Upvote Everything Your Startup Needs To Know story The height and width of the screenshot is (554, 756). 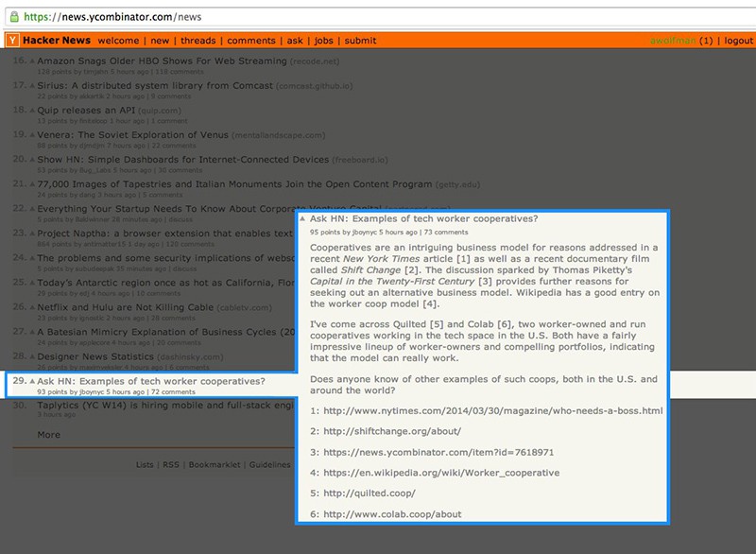point(32,209)
